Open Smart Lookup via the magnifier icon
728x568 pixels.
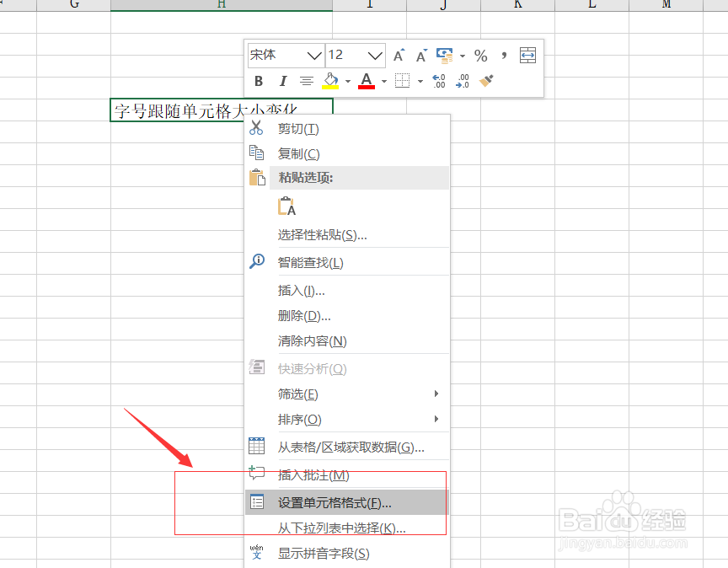click(x=258, y=261)
